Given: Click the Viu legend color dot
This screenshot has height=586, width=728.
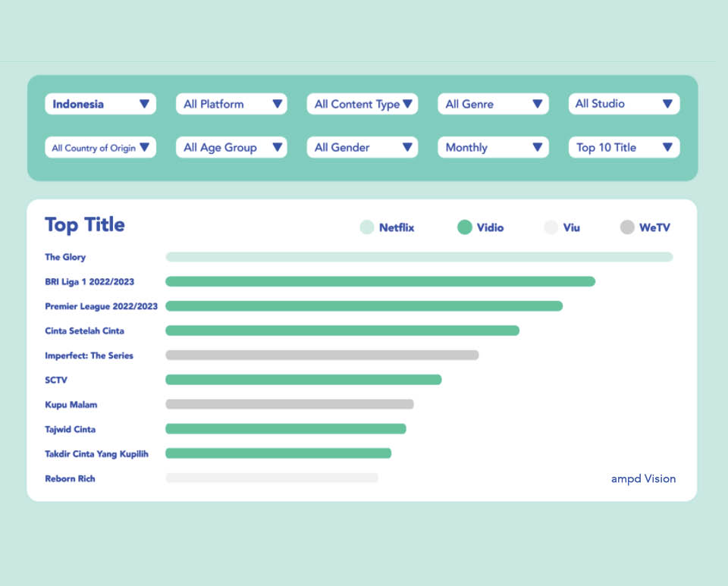Looking at the screenshot, I should (x=551, y=227).
